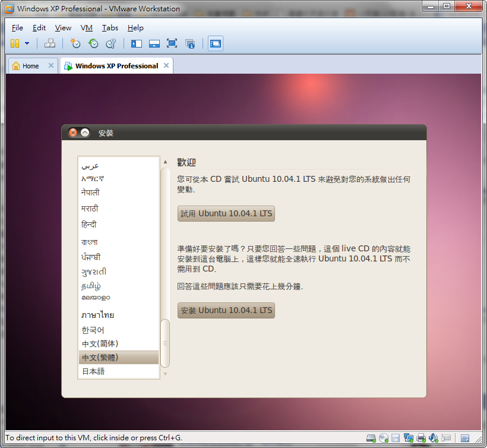Select عربي language in the list
The image size is (487, 448).
coord(119,166)
